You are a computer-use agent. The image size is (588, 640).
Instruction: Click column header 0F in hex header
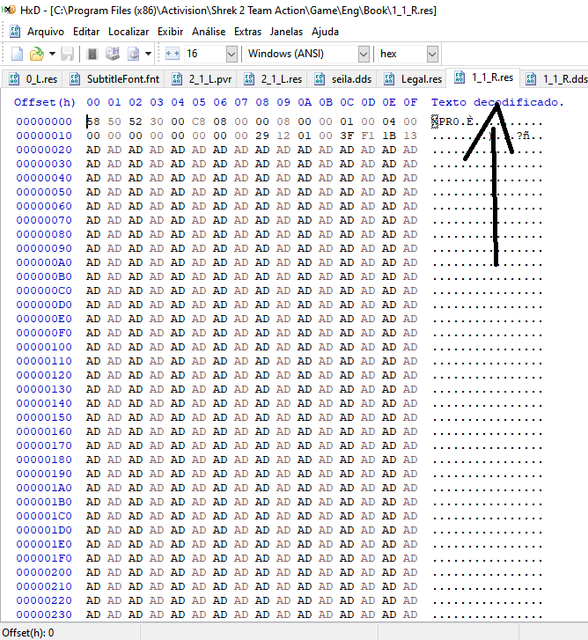coord(410,102)
